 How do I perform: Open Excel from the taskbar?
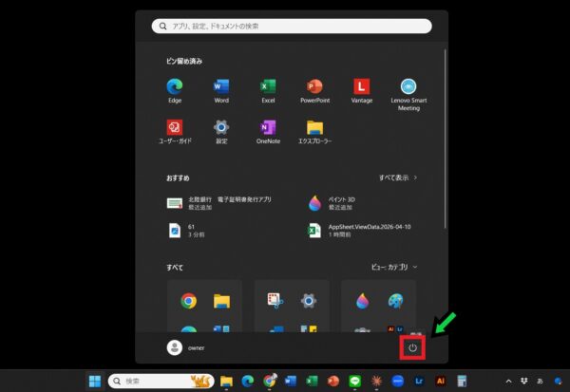point(312,382)
